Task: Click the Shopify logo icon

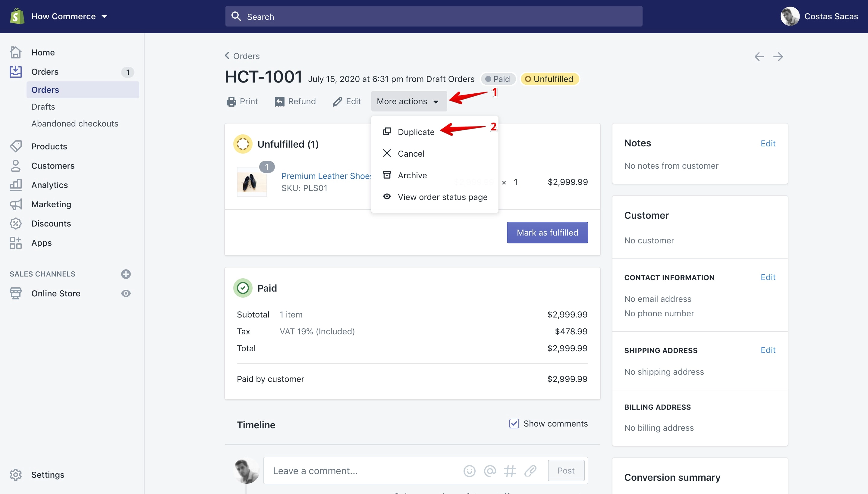Action: [x=17, y=16]
